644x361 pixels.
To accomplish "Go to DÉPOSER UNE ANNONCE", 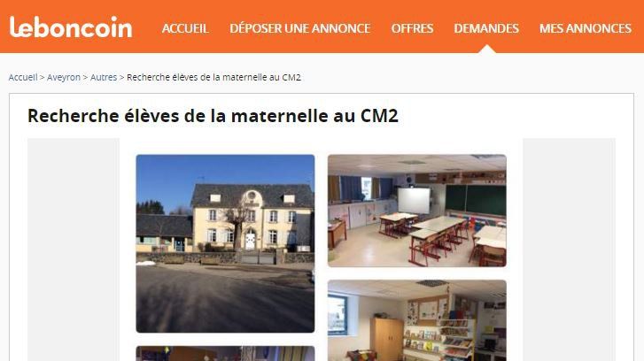I will point(299,28).
